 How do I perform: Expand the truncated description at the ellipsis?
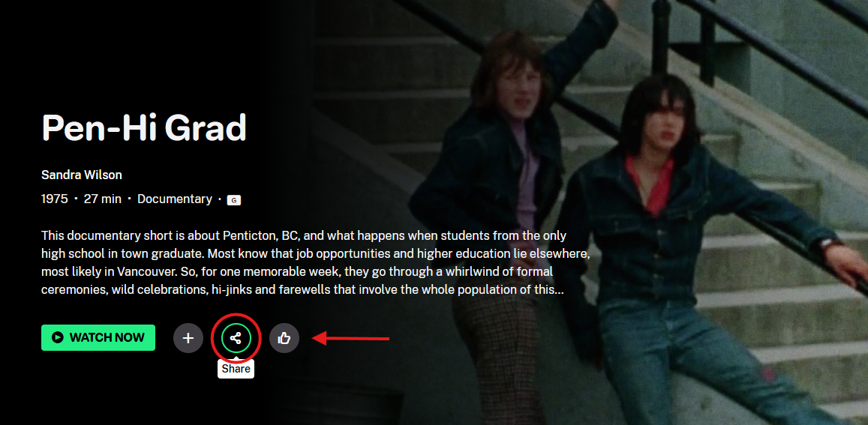[559, 289]
